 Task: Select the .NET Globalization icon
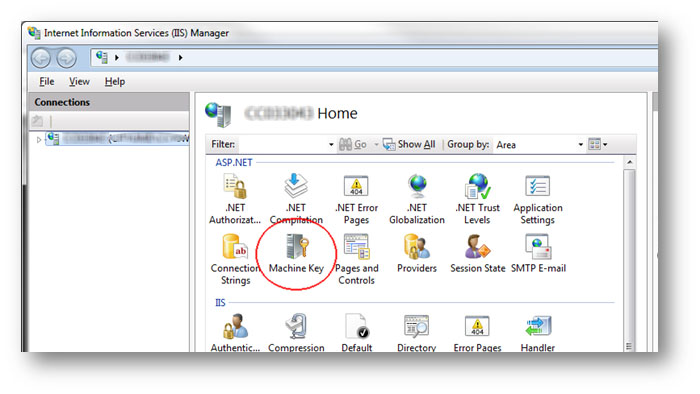click(x=417, y=199)
